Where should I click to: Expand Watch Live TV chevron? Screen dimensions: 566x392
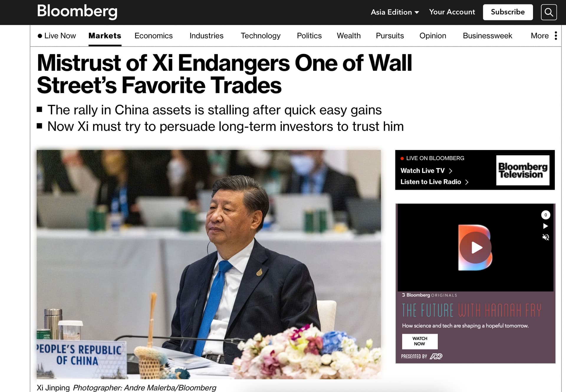tap(450, 171)
